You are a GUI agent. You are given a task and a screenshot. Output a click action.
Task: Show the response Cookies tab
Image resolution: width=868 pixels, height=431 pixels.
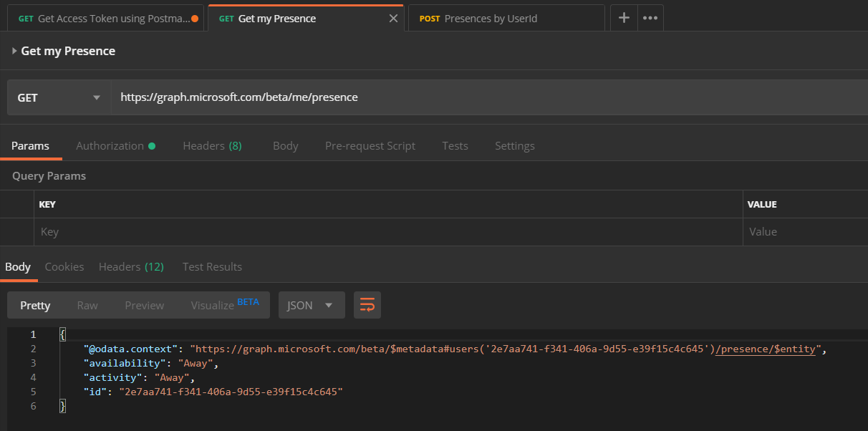coord(64,266)
